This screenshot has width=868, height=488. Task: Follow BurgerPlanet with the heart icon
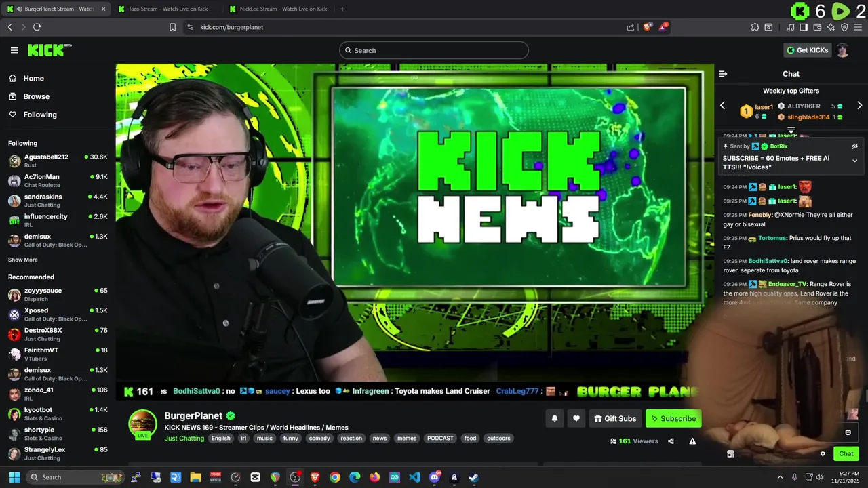click(576, 418)
